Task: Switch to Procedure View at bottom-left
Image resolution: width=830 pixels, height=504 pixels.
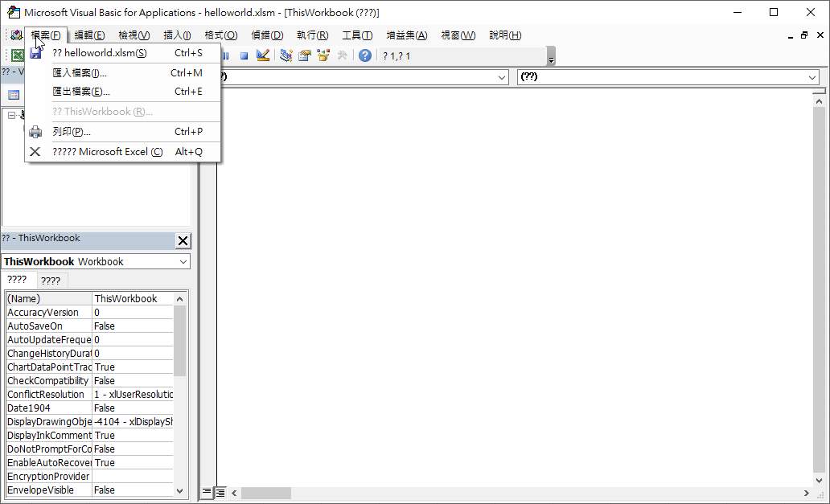Action: pos(207,492)
